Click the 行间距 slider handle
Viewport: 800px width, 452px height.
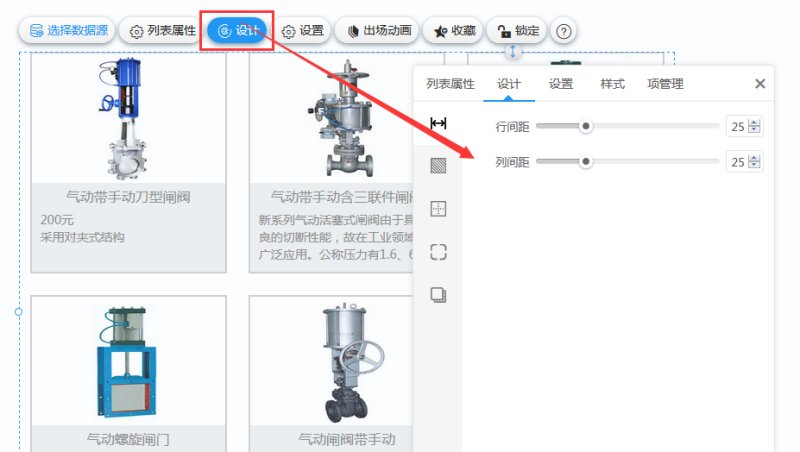point(586,126)
